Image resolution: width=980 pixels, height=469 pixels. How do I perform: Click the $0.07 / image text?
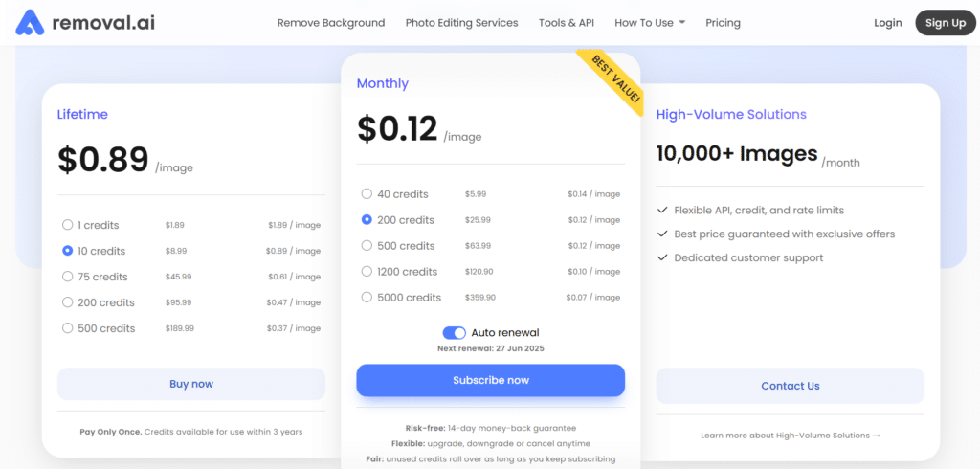593,298
